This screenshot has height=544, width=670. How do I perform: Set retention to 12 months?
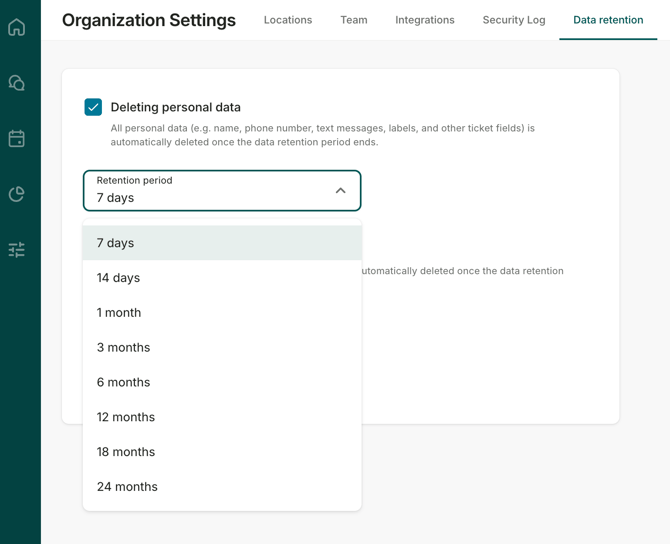click(x=222, y=417)
